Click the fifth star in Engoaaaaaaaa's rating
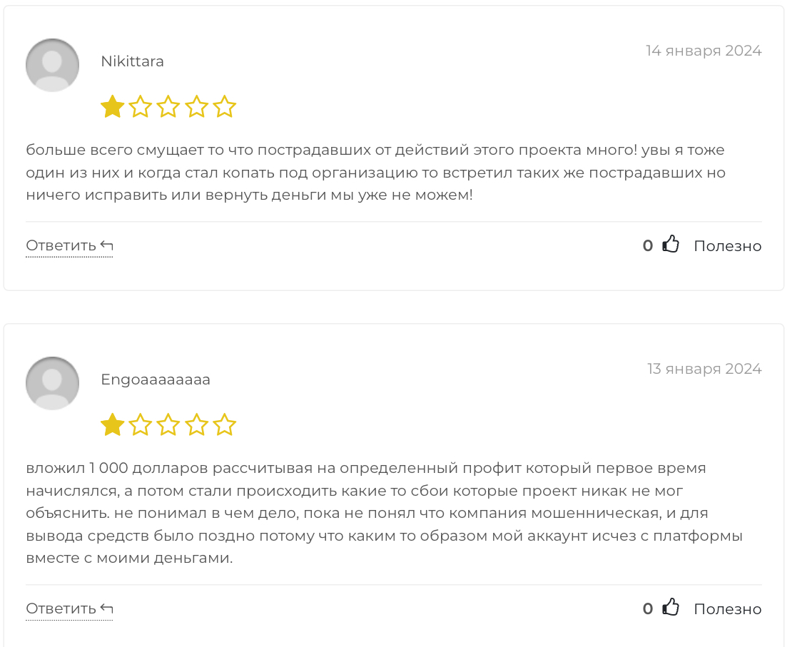Viewport: 812px width, 647px height. [x=224, y=425]
